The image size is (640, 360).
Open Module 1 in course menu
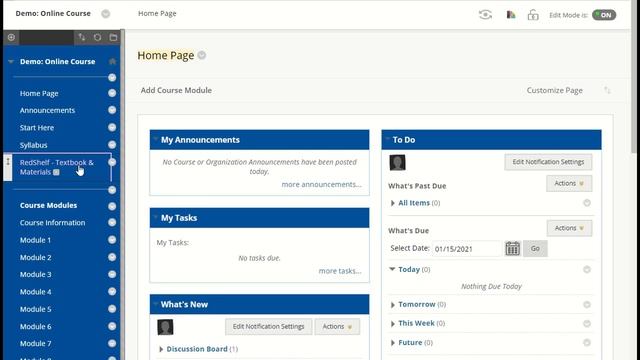pyautogui.click(x=36, y=240)
